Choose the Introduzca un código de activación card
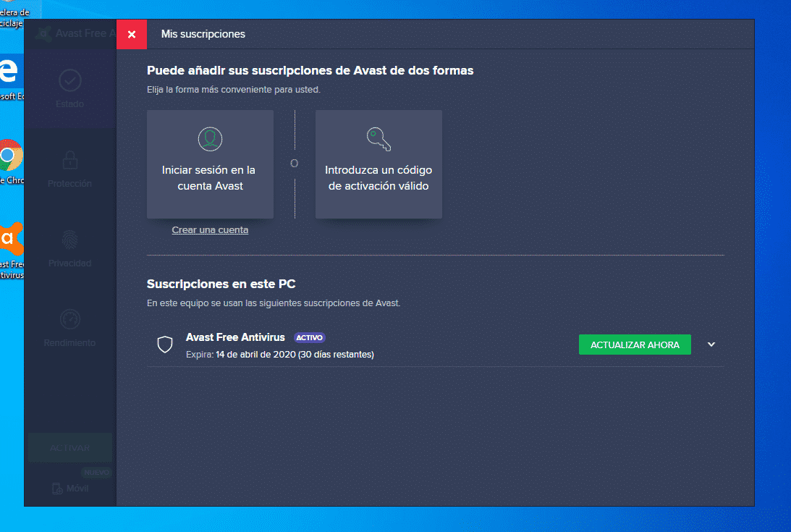 [x=378, y=164]
